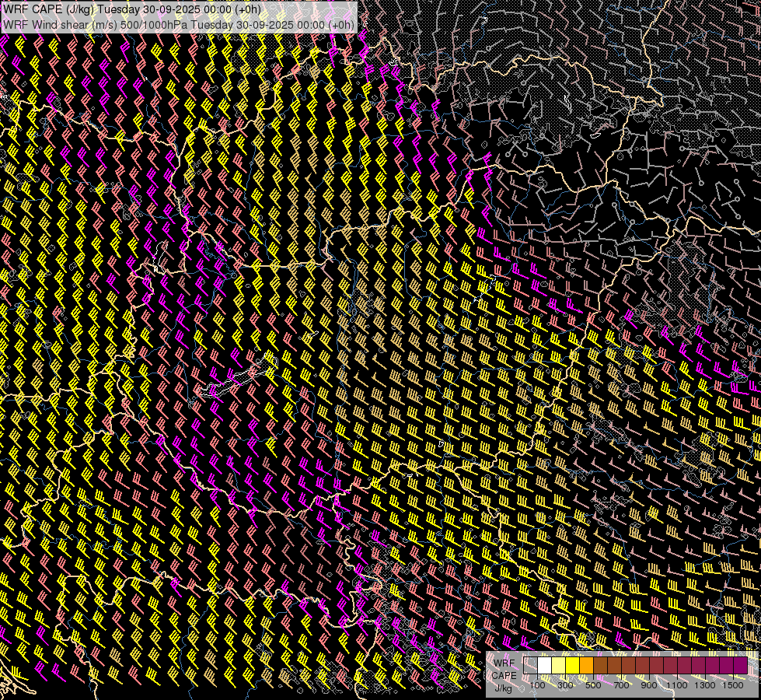The image size is (761, 700).
Task: Pick the bright yellow legend swatch
Action: [572, 666]
